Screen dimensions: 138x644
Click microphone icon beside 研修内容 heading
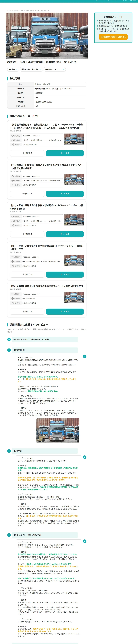(9, 451)
